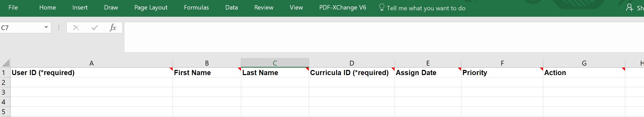Click inside the formula bar input area

[384, 37]
